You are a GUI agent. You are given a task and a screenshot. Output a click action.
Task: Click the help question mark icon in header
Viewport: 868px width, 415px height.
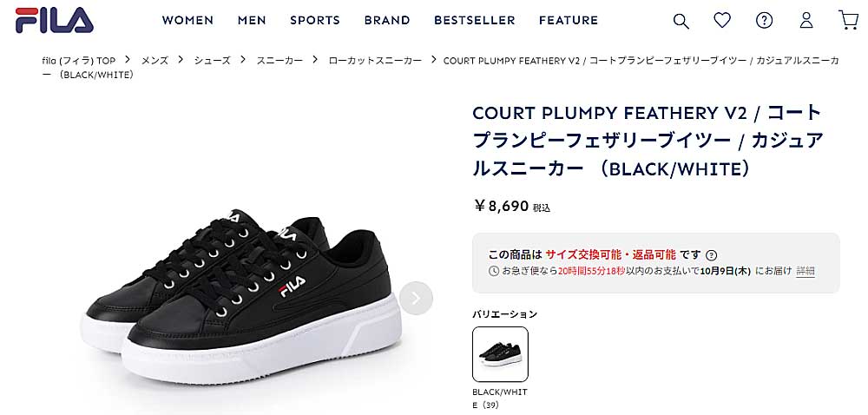[x=764, y=20]
